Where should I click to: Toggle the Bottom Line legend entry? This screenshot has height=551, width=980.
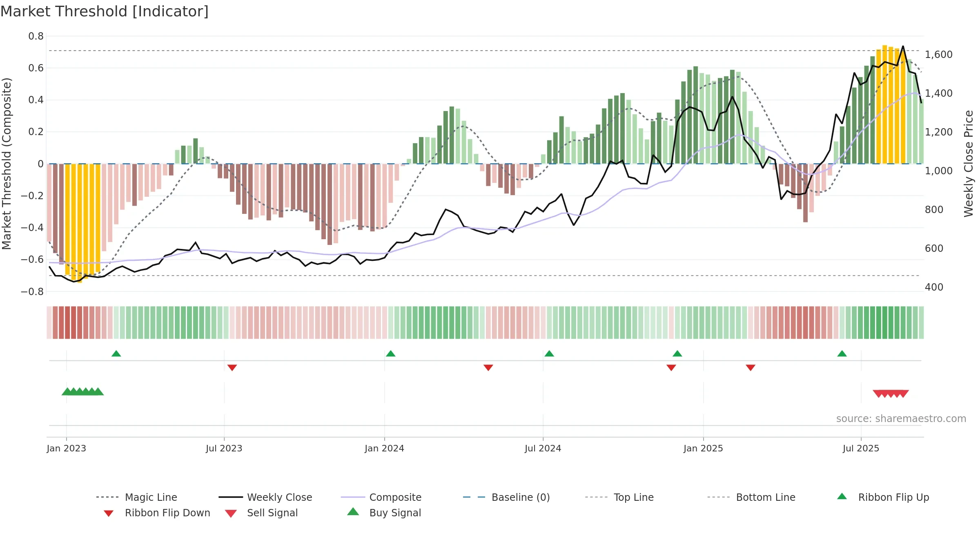(x=751, y=497)
